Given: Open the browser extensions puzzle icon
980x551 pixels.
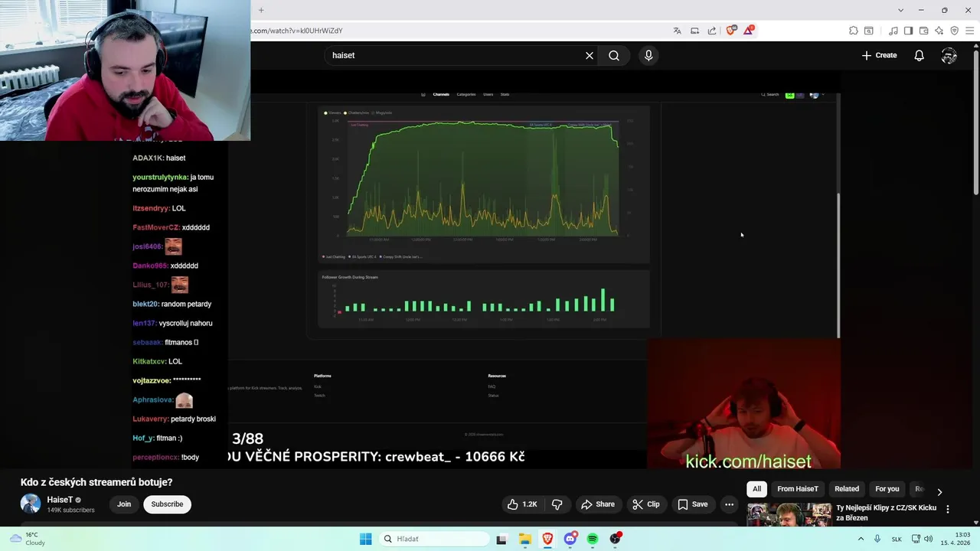Looking at the screenshot, I should [853, 31].
